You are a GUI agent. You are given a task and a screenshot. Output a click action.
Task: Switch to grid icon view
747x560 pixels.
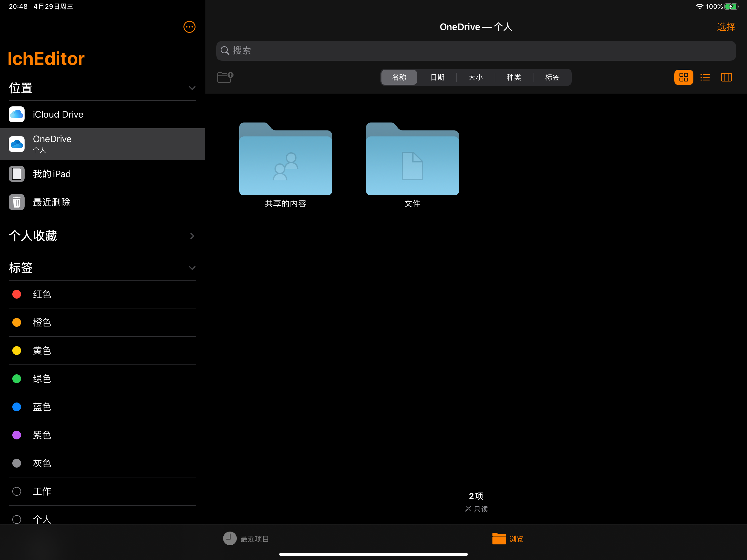coord(683,77)
